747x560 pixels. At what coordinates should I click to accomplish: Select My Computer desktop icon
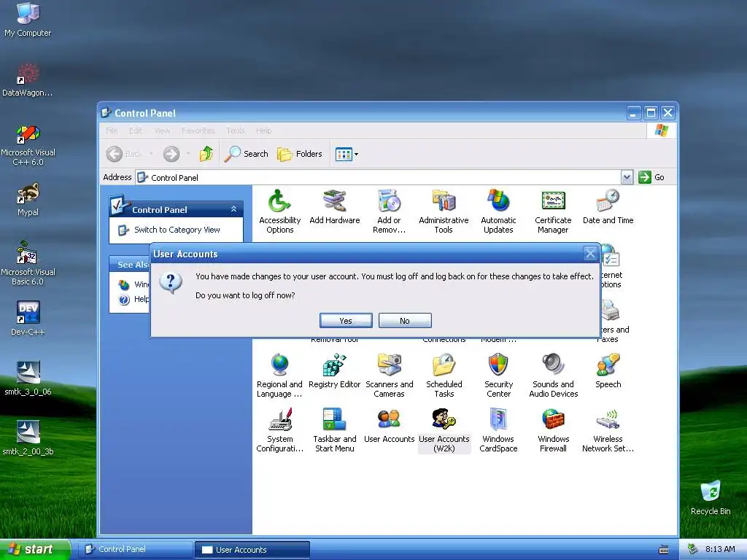[x=28, y=19]
